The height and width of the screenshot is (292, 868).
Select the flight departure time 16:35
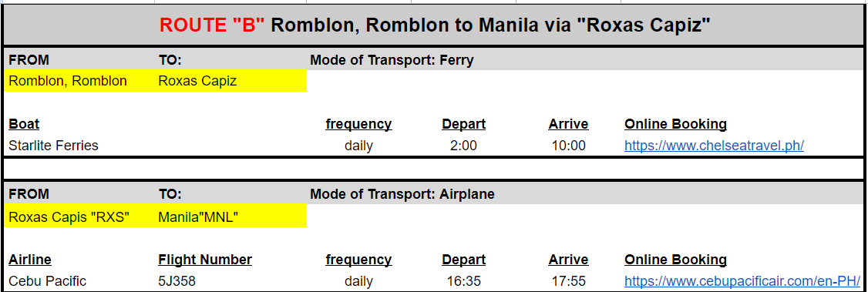[x=463, y=281]
